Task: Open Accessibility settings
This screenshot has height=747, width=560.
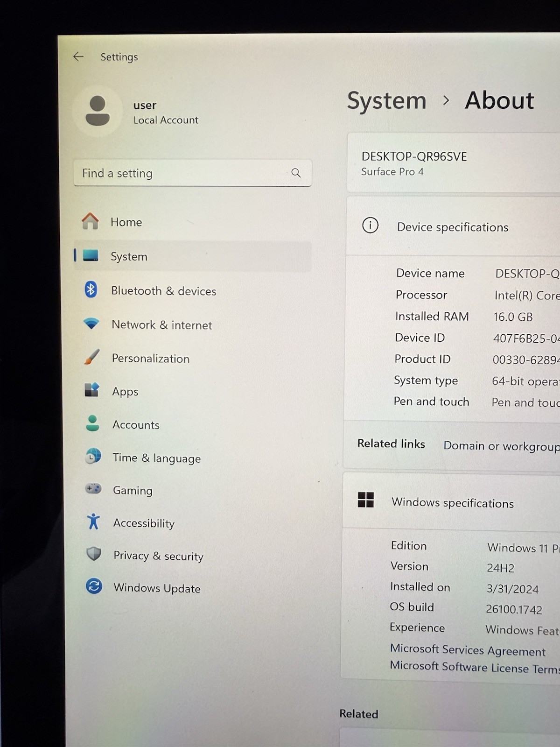Action: tap(192, 523)
